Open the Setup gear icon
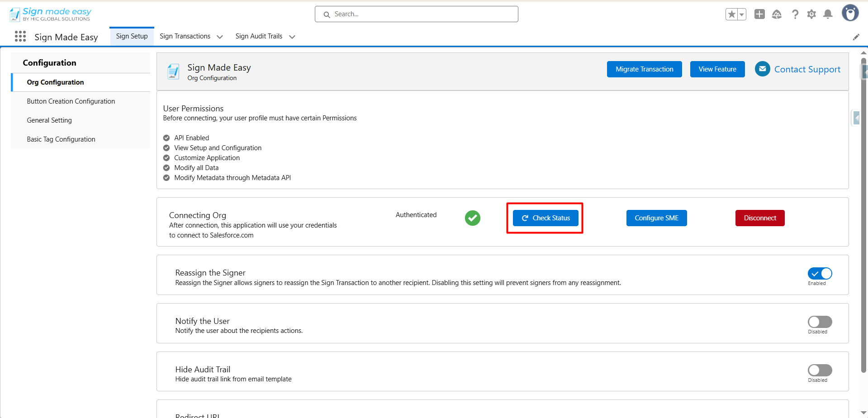The image size is (868, 418). [811, 14]
